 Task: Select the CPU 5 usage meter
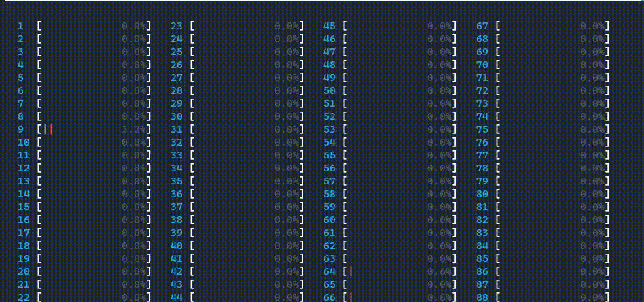(x=94, y=78)
